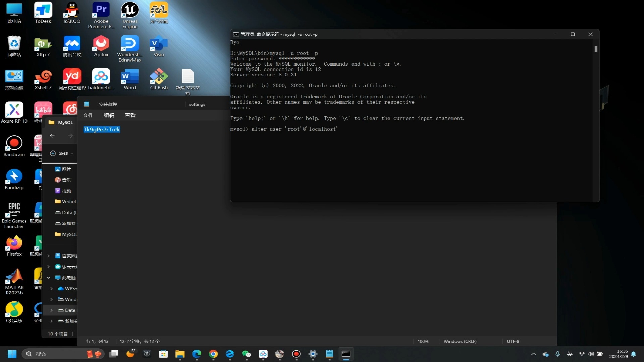The width and height of the screenshot is (644, 362).
Task: Launch Epic Games Launcher icon
Action: [x=14, y=215]
